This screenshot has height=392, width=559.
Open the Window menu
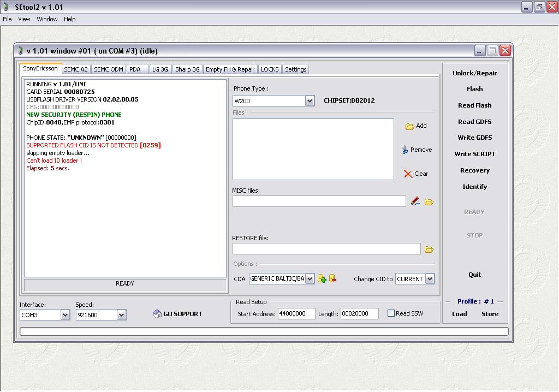click(x=47, y=19)
